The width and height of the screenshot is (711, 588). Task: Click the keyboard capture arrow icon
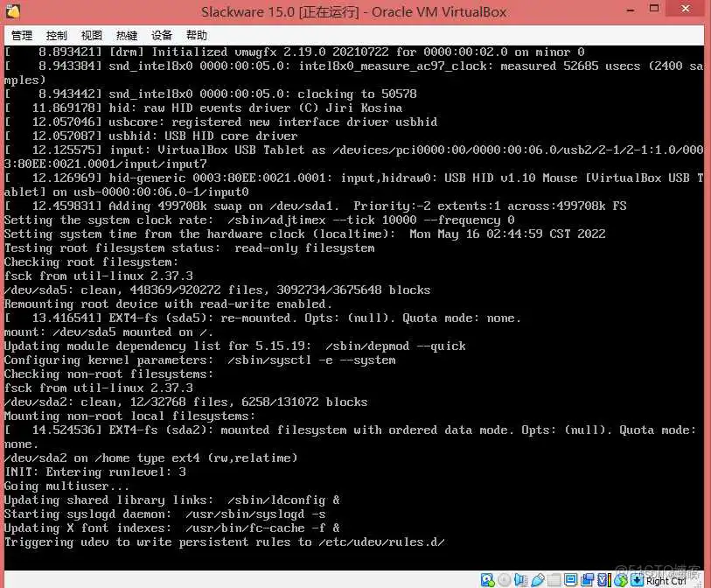(x=636, y=580)
